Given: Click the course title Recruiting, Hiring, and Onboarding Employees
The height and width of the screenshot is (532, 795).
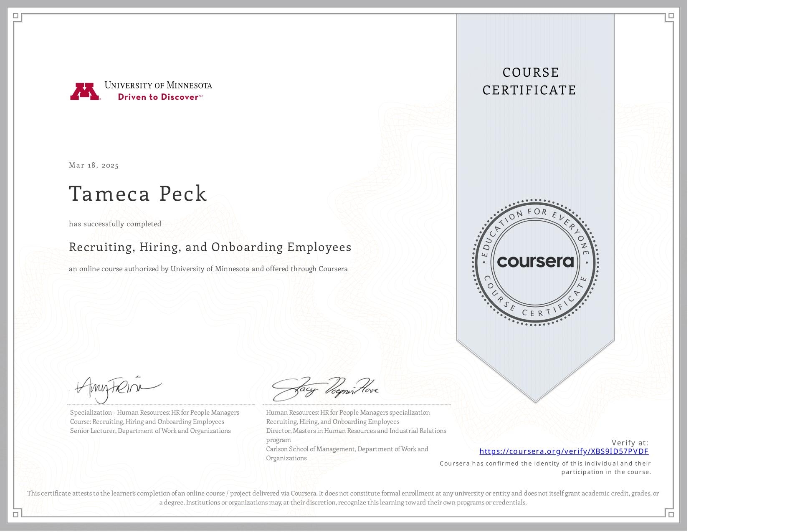Looking at the screenshot, I should tap(210, 247).
